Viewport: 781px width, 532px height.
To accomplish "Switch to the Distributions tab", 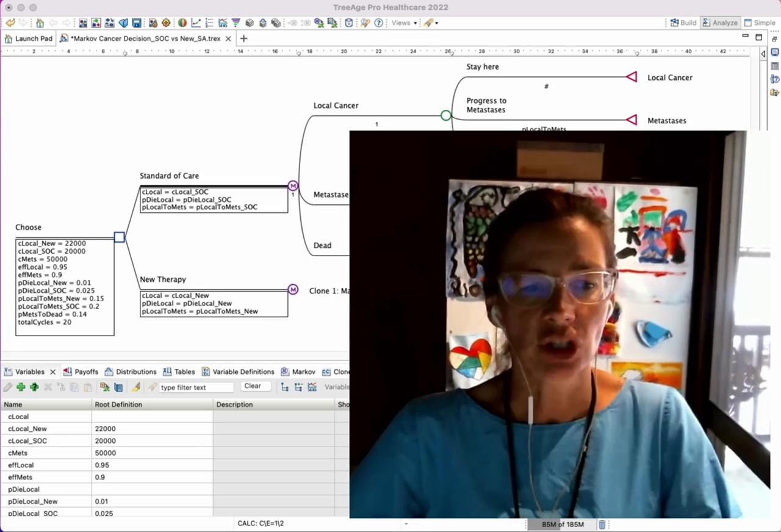I will (131, 372).
